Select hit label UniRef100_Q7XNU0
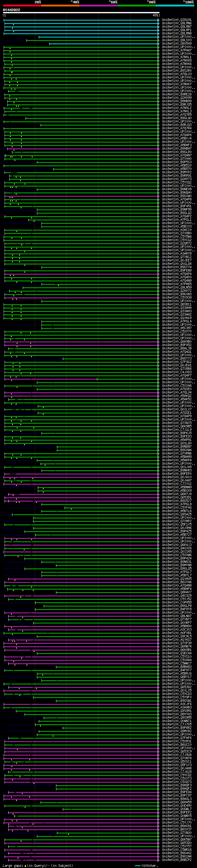 coord(177,833)
